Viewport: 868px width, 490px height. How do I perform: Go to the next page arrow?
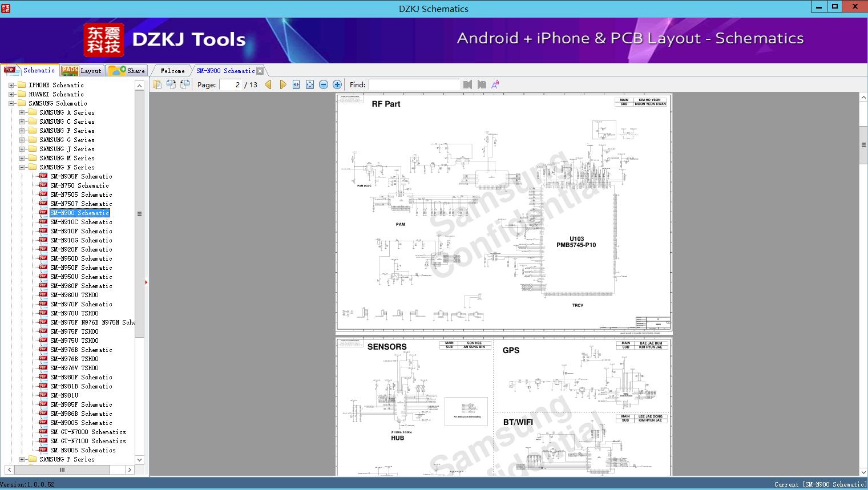pyautogui.click(x=282, y=84)
